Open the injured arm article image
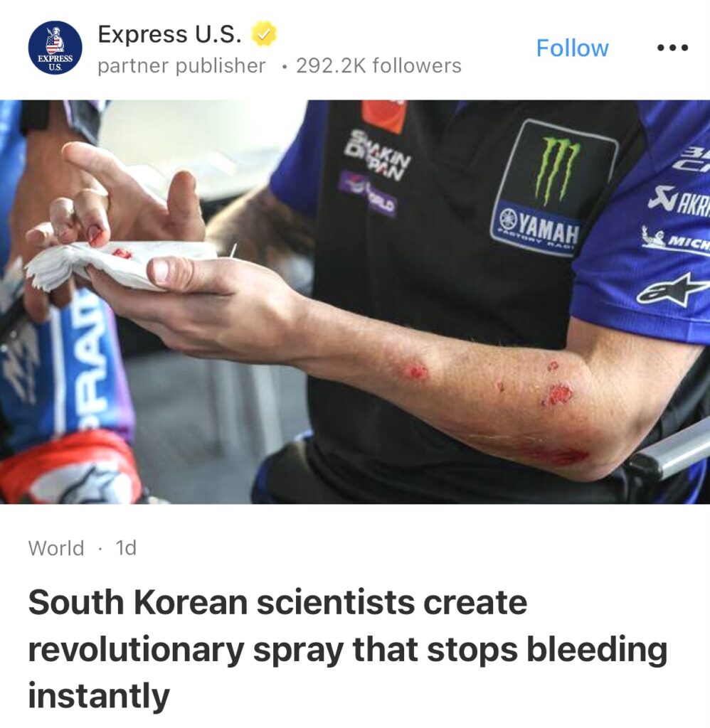 click(x=355, y=301)
